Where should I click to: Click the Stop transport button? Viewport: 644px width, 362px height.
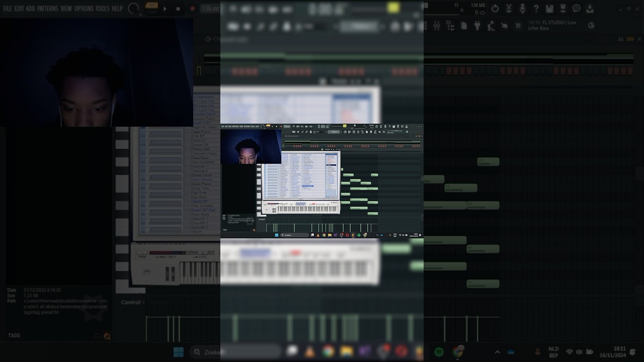click(178, 9)
